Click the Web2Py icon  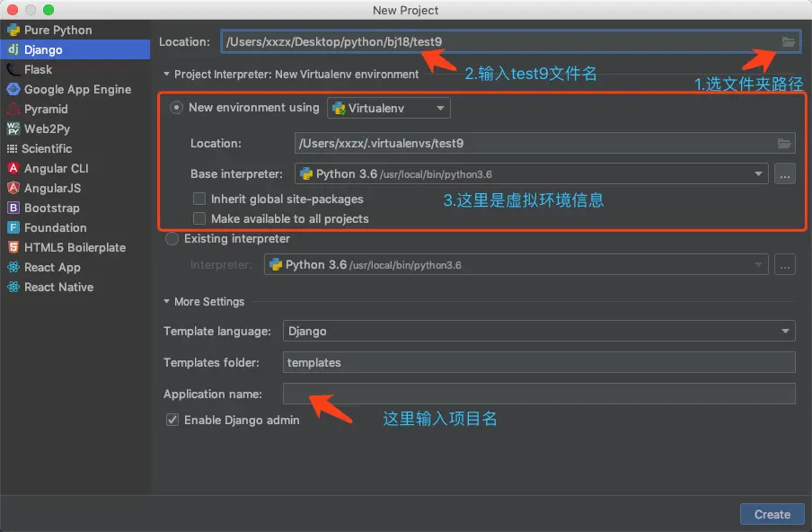coord(13,129)
